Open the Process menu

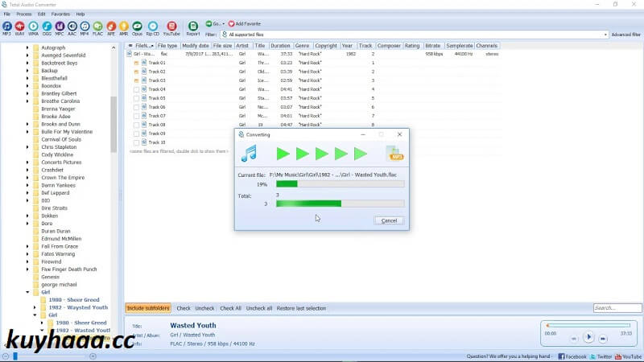pyautogui.click(x=24, y=14)
